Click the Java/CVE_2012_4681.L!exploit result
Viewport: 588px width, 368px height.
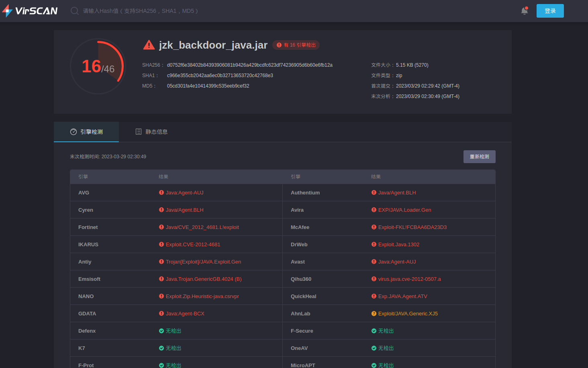point(202,227)
